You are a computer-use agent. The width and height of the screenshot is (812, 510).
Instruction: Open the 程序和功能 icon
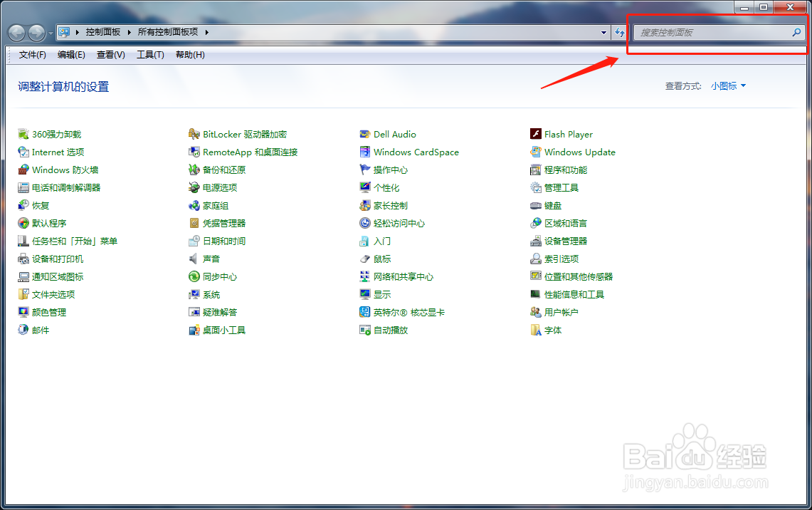(536, 170)
